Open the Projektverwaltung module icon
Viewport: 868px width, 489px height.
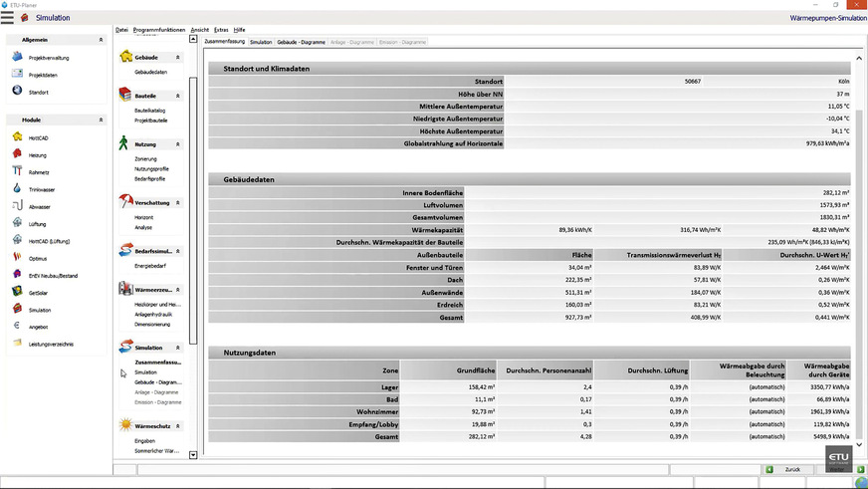coord(17,58)
